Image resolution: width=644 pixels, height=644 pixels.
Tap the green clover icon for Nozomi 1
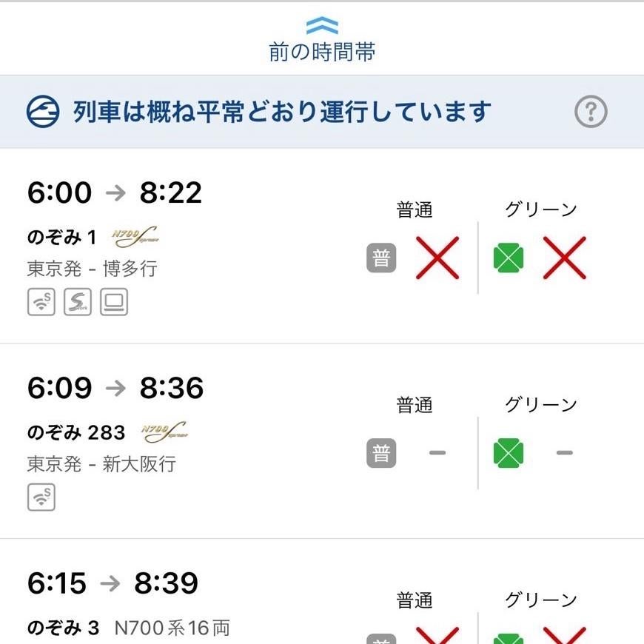coord(509,258)
